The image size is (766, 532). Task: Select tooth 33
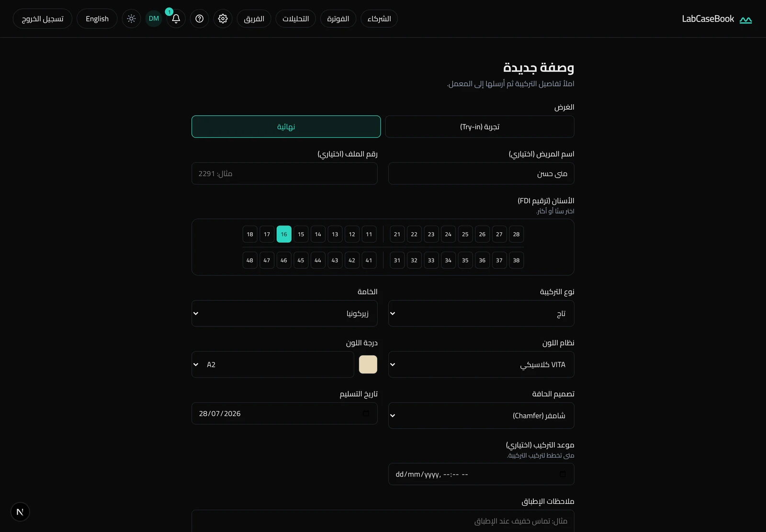click(x=431, y=260)
